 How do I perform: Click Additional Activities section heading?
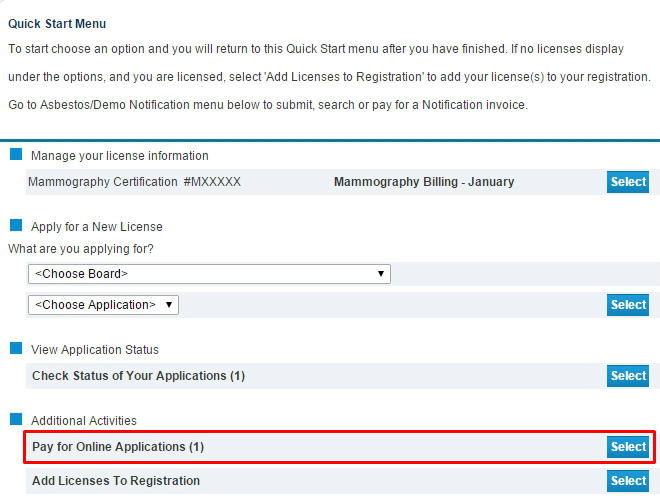(84, 421)
